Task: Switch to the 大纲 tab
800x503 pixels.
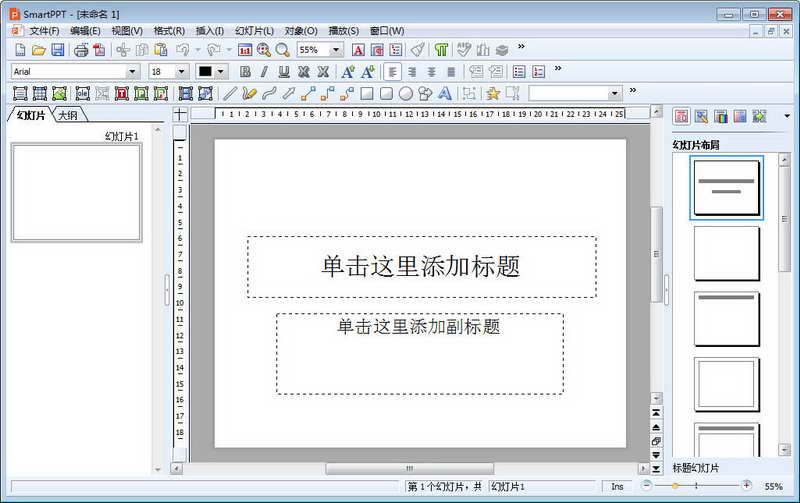Action: pos(68,115)
